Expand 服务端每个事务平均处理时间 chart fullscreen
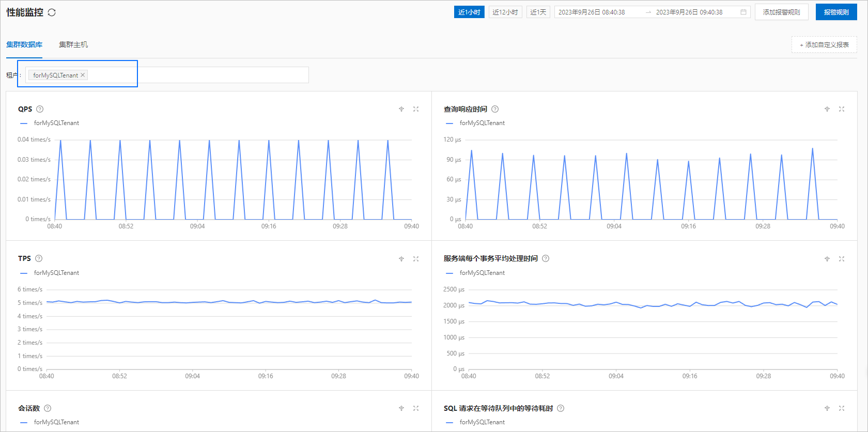868x432 pixels. tap(842, 259)
